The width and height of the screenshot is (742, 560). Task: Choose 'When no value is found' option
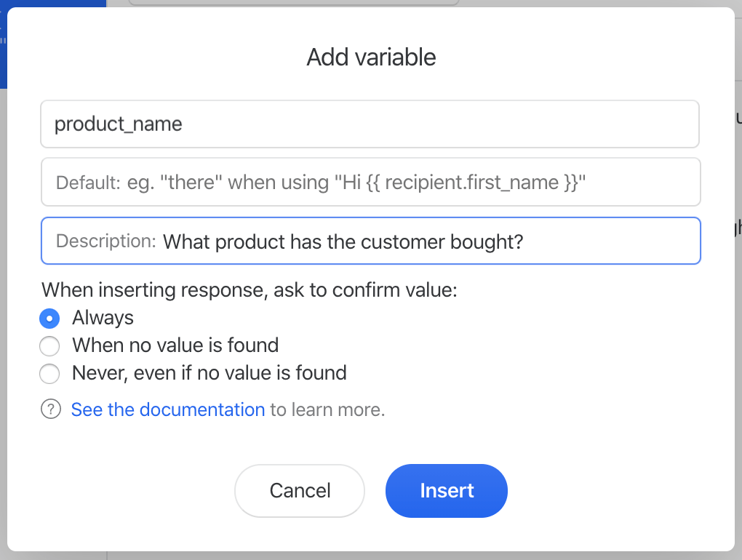point(49,346)
